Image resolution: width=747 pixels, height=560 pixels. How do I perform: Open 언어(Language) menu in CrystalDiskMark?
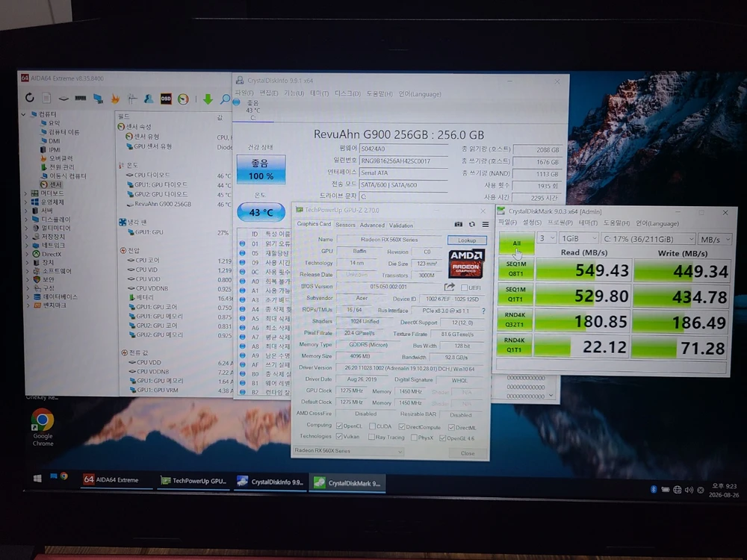point(657,223)
